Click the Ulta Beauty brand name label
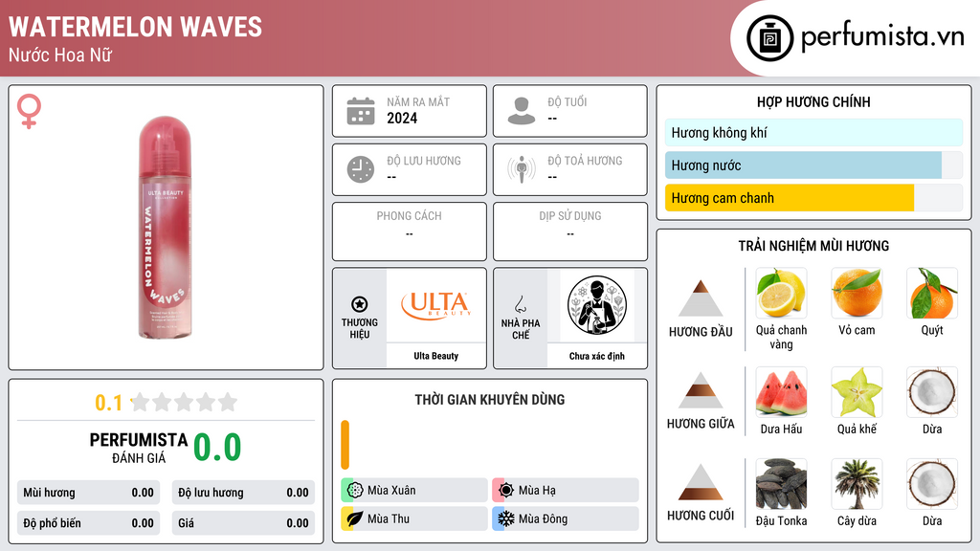This screenshot has width=980, height=551. [x=435, y=356]
